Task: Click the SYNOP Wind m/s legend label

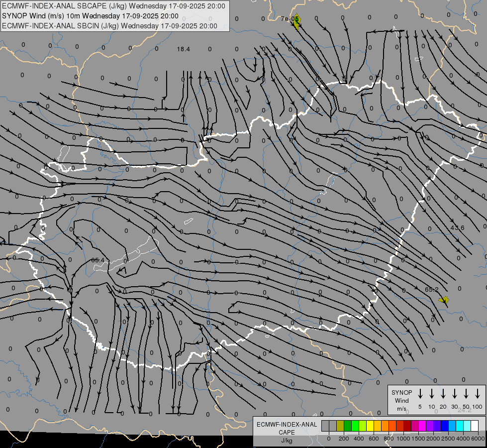Action: click(x=402, y=400)
